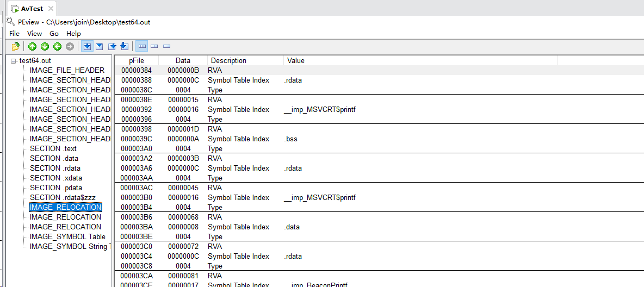Click .rdata value in row 000003C4

click(293, 256)
